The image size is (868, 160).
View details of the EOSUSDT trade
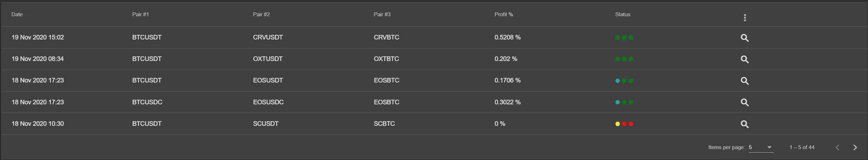coord(744,81)
